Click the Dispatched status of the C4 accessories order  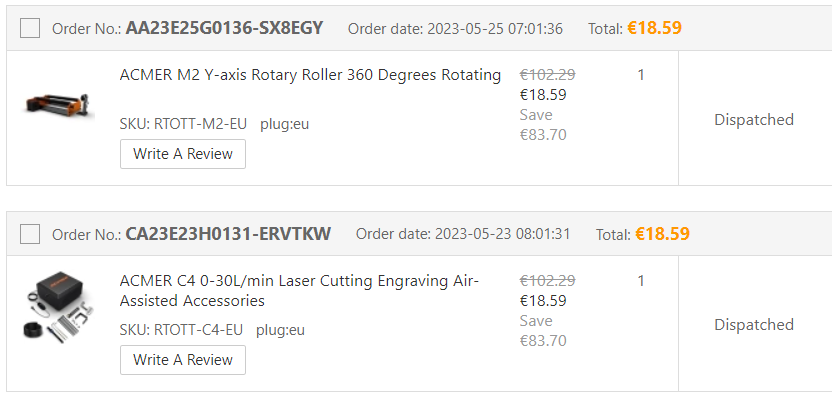[754, 325]
